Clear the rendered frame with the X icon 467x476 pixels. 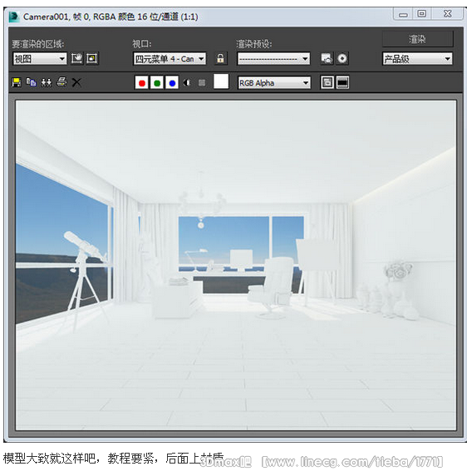click(76, 82)
